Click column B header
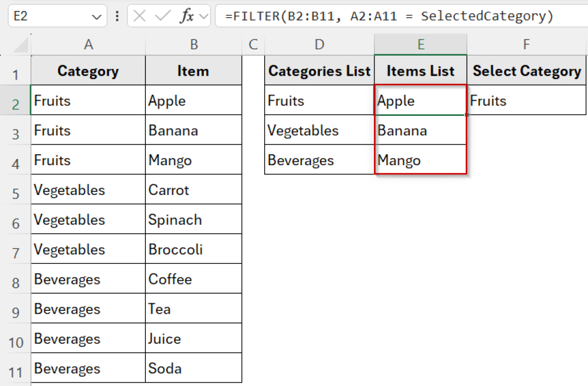This screenshot has height=386, width=588. (194, 44)
